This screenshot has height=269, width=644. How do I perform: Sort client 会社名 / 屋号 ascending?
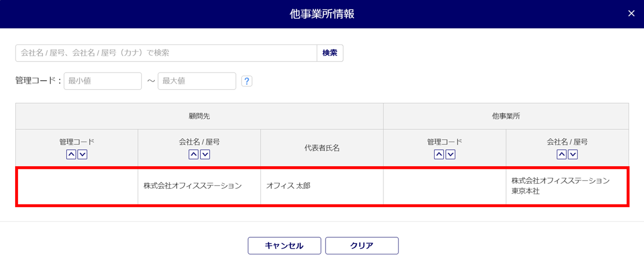tap(194, 155)
